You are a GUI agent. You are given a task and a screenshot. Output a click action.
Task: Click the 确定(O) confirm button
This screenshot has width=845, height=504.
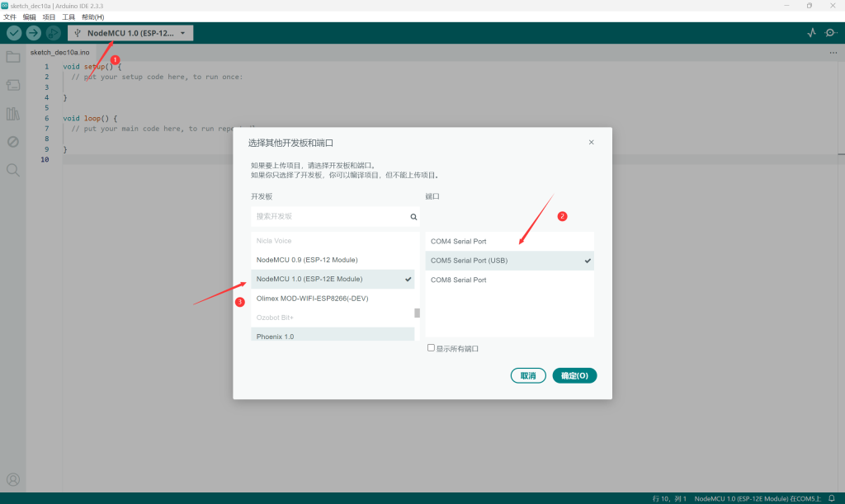(574, 375)
